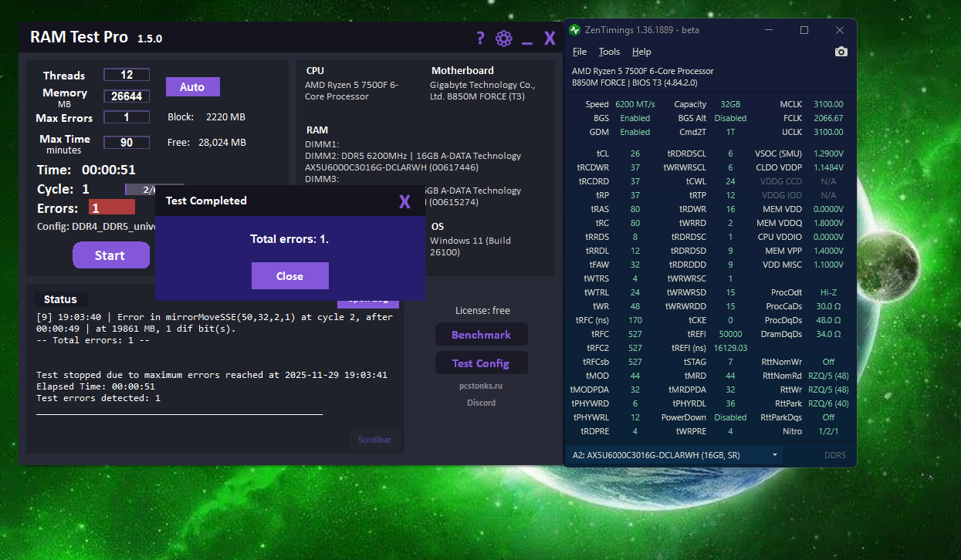The image size is (961, 560).
Task: Maximize the ZenTimings window
Action: tap(804, 30)
